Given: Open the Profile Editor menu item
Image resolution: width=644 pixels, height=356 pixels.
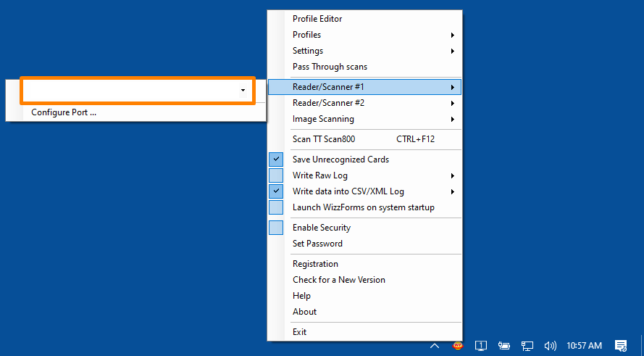Looking at the screenshot, I should 364,19.
